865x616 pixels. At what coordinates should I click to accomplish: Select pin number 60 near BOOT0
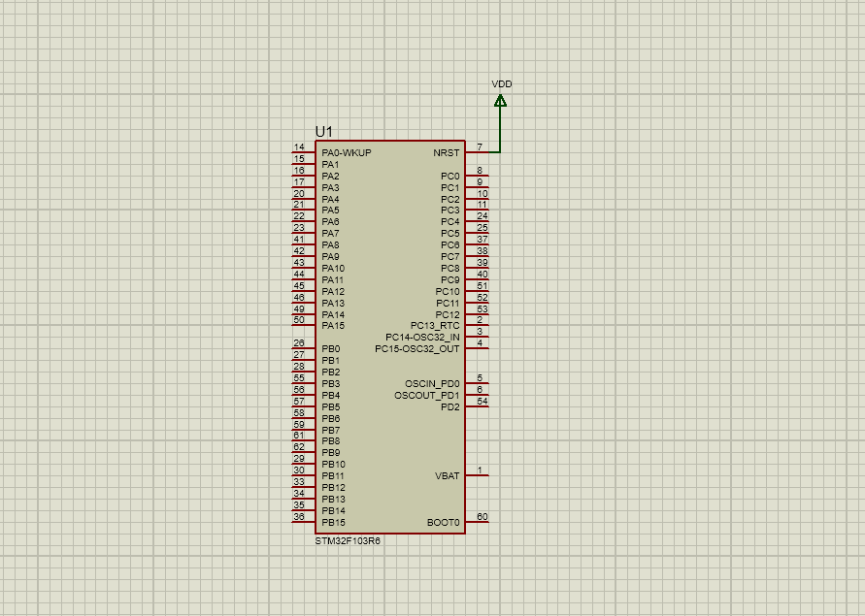[483, 516]
